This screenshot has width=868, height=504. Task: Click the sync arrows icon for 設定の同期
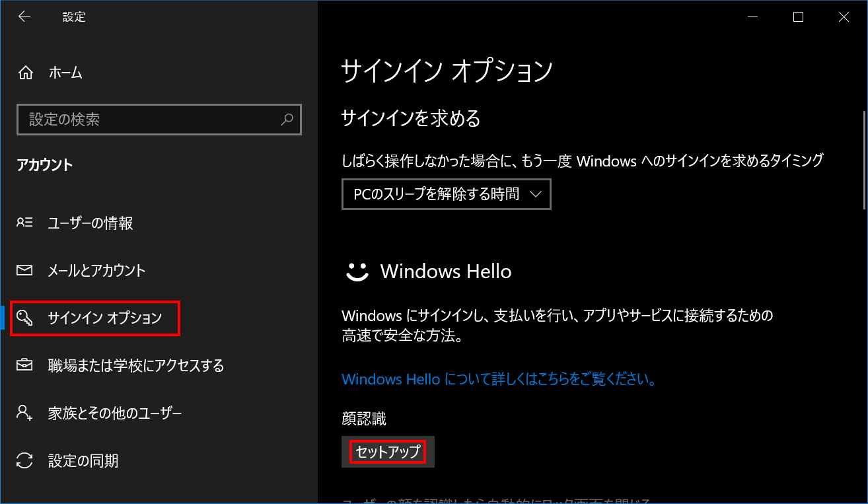[25, 460]
